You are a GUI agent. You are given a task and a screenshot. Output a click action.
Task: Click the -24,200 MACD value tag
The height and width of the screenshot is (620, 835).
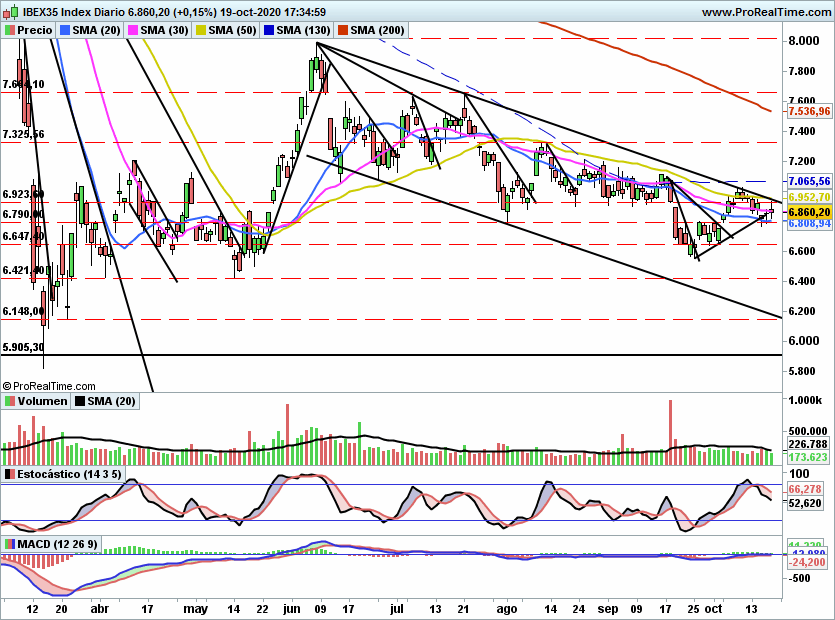tap(807, 562)
